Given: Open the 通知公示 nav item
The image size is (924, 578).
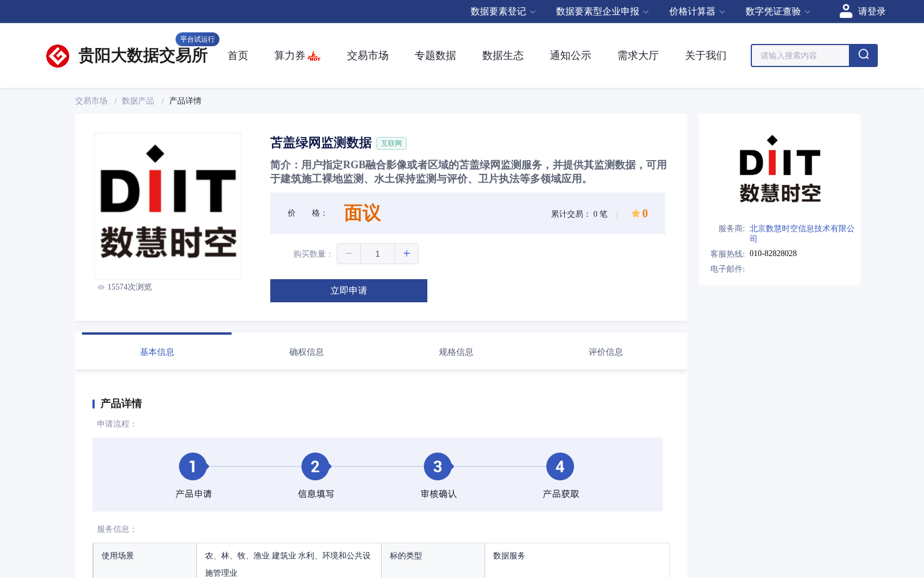Looking at the screenshot, I should coord(571,55).
